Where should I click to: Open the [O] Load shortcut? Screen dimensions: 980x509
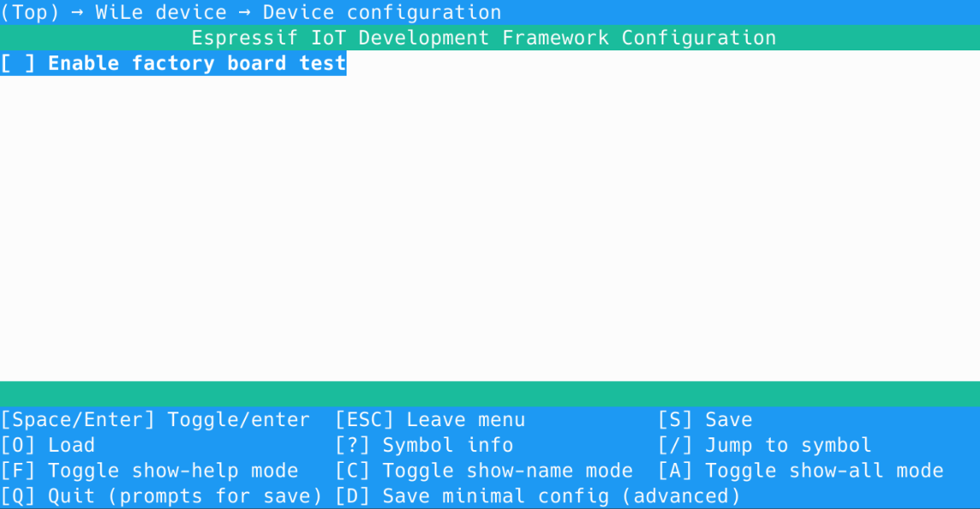(47, 446)
